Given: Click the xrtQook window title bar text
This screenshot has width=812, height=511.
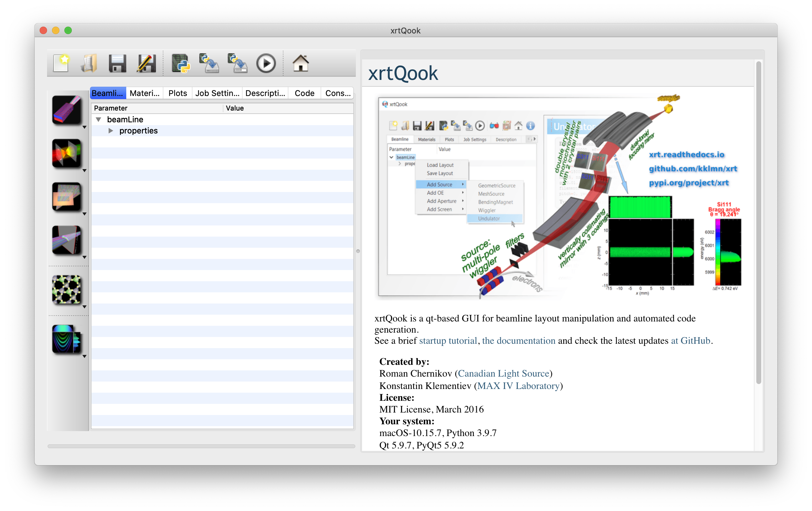Looking at the screenshot, I should [x=406, y=31].
